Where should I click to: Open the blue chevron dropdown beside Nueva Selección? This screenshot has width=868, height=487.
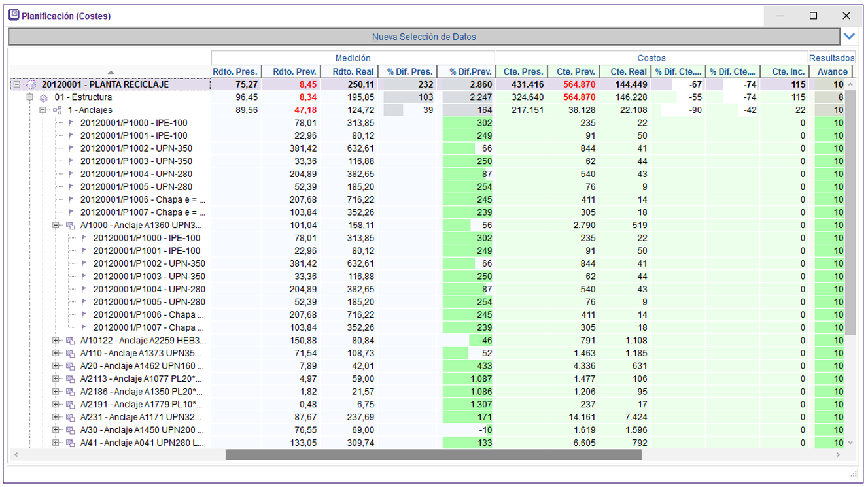click(x=850, y=37)
